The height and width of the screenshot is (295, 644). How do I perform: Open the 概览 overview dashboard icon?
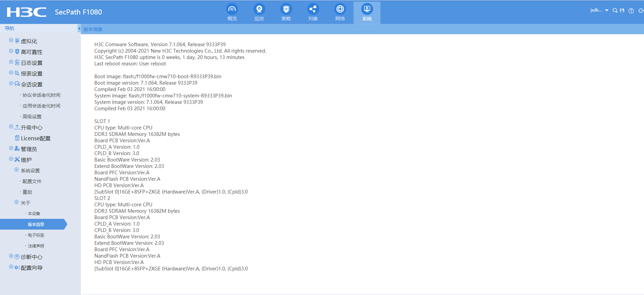coord(232,9)
